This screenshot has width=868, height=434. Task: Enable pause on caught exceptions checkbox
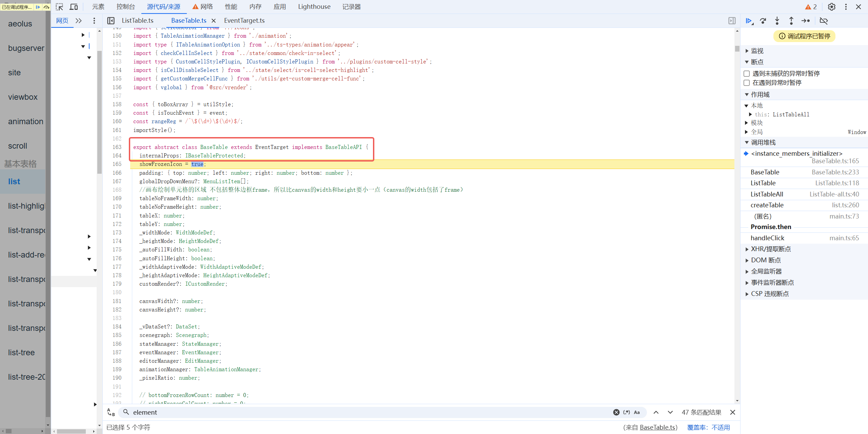747,83
